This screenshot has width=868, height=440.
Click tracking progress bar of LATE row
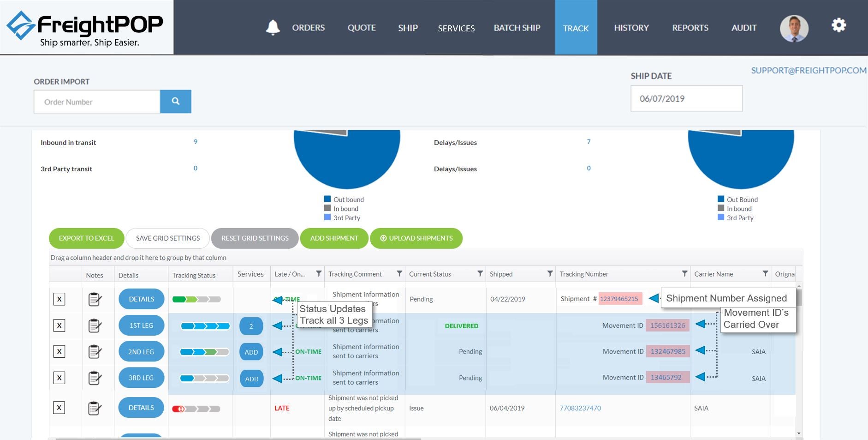[x=196, y=409]
